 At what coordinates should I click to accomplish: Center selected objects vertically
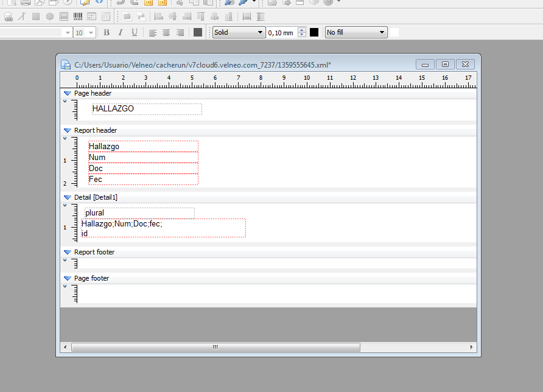pos(215,16)
